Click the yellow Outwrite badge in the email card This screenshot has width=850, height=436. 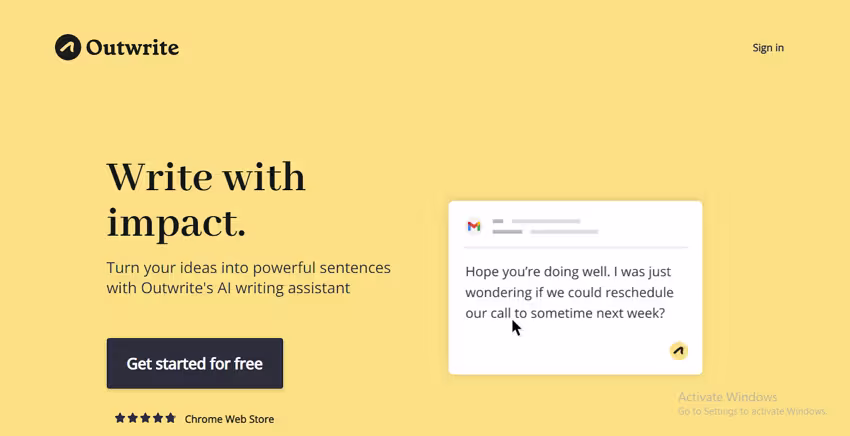(x=679, y=350)
